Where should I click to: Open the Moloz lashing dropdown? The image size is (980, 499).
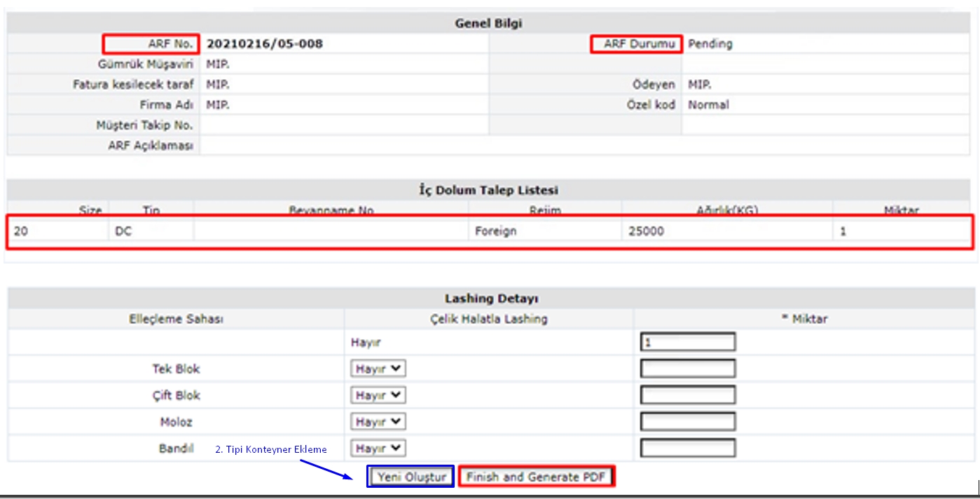click(x=378, y=422)
